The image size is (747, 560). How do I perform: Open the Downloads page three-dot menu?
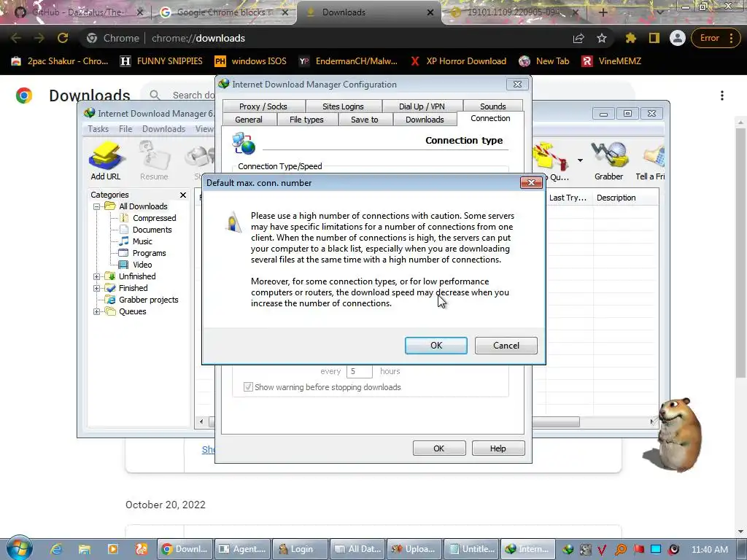(721, 96)
